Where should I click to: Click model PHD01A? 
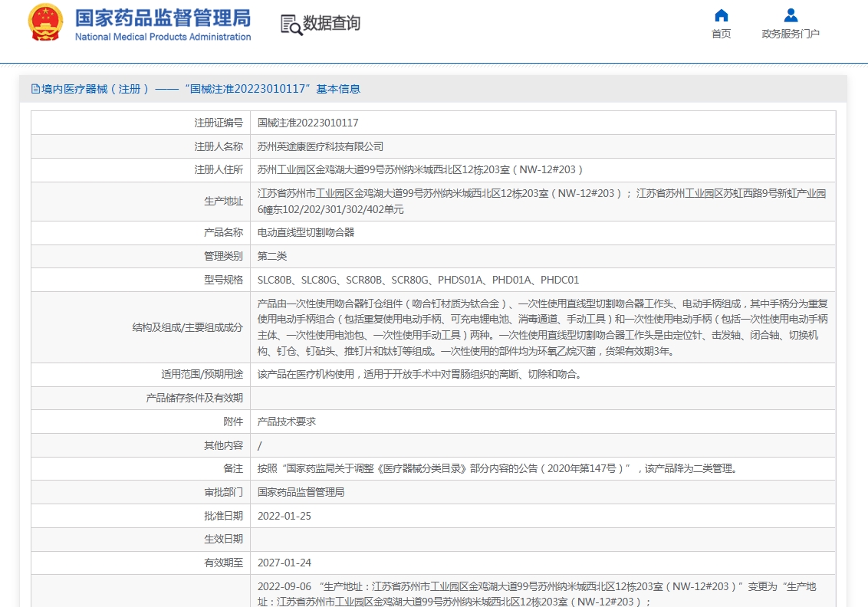pos(511,280)
